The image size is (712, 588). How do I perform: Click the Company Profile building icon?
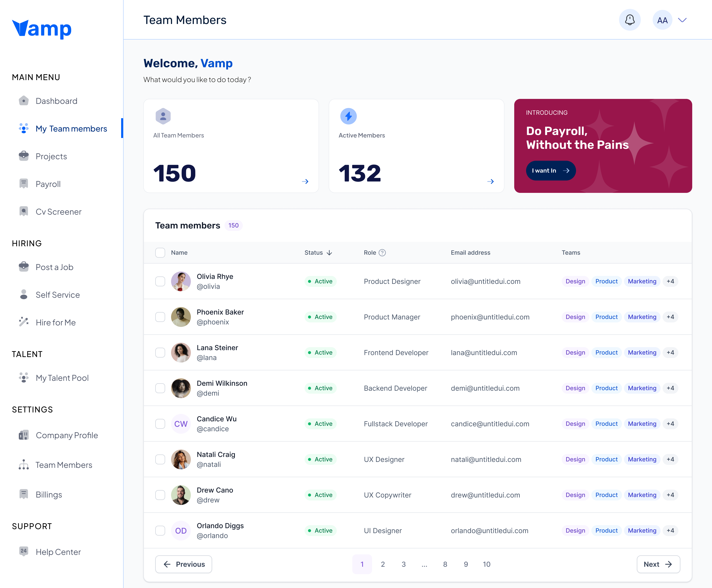click(x=24, y=435)
